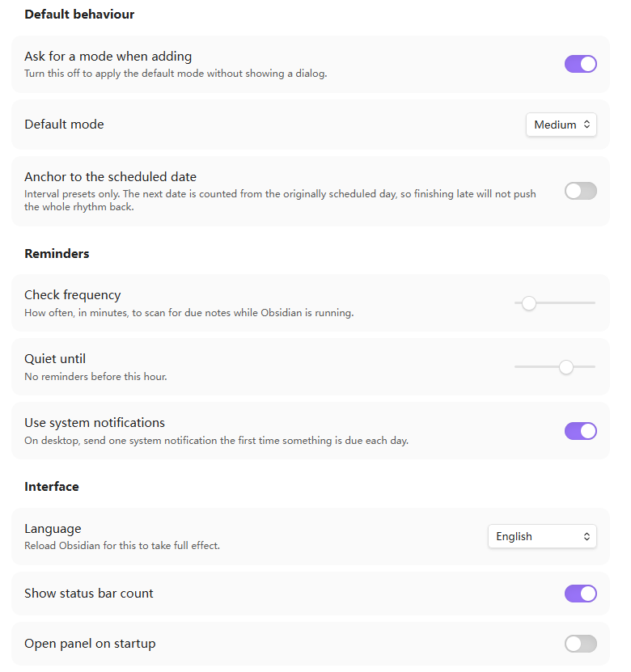631x672 pixels.
Task: Click the Quiet until slider handle
Action: tap(566, 367)
